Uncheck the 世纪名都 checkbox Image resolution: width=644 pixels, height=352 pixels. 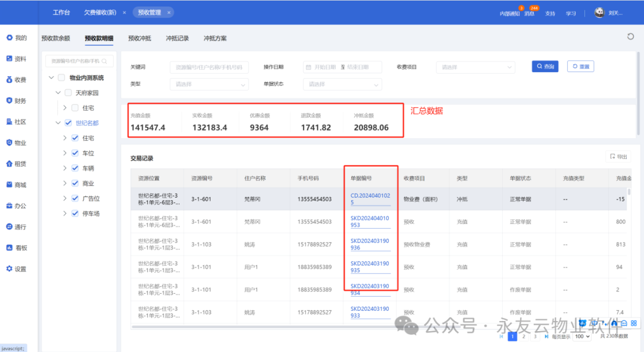click(68, 123)
